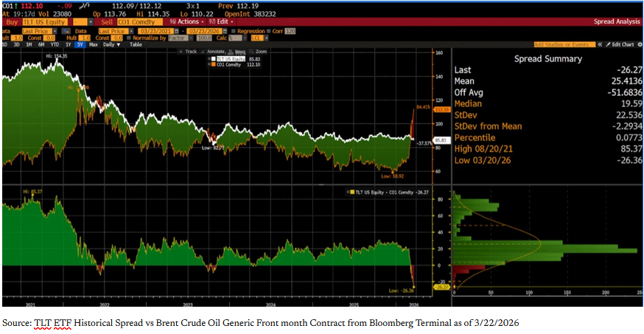
Task: Click the Spread Analysis title label
Action: [617, 22]
